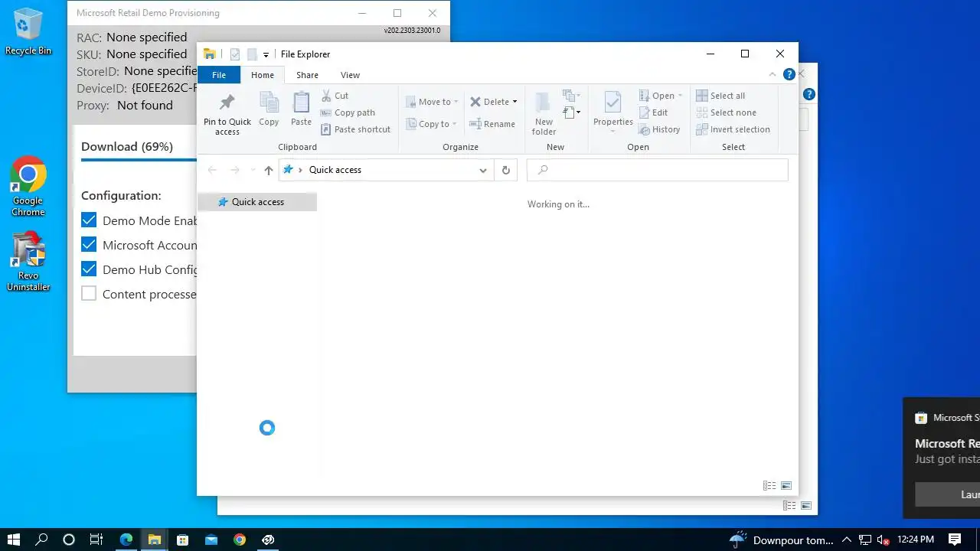Open the recent locations dropdown arrow
Image resolution: width=980 pixels, height=551 pixels.
[x=253, y=170]
